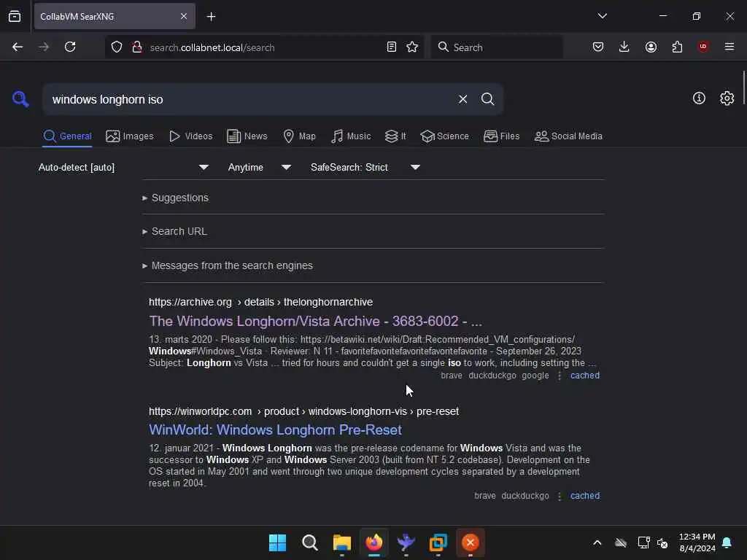747x560 pixels.
Task: Switch to the Social Media tab
Action: pyautogui.click(x=568, y=136)
